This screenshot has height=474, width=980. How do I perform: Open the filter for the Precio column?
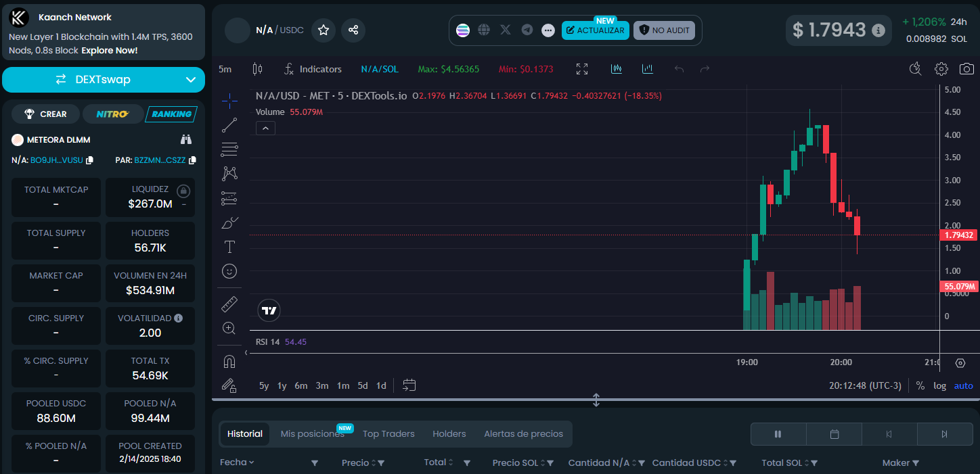pyautogui.click(x=381, y=463)
